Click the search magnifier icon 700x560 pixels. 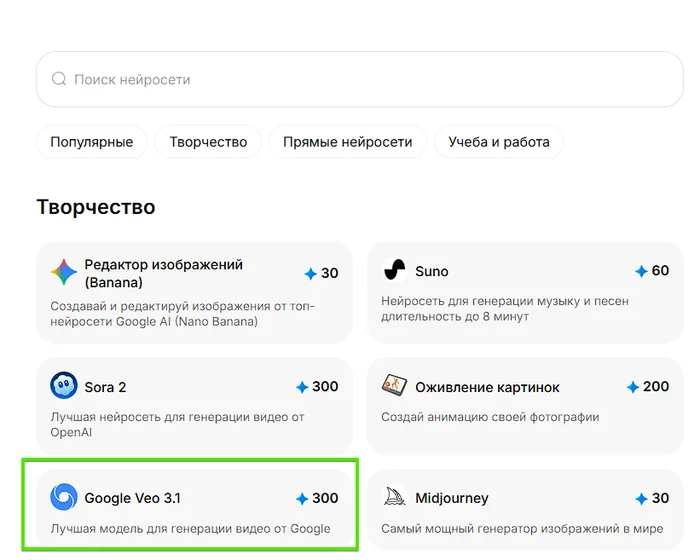pos(59,79)
